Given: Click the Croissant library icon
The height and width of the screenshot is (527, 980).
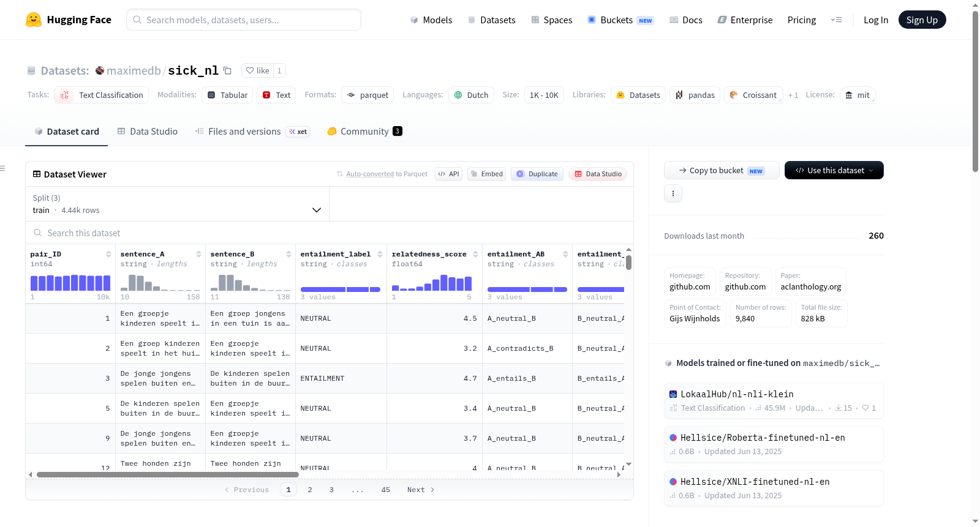Looking at the screenshot, I should click(734, 95).
